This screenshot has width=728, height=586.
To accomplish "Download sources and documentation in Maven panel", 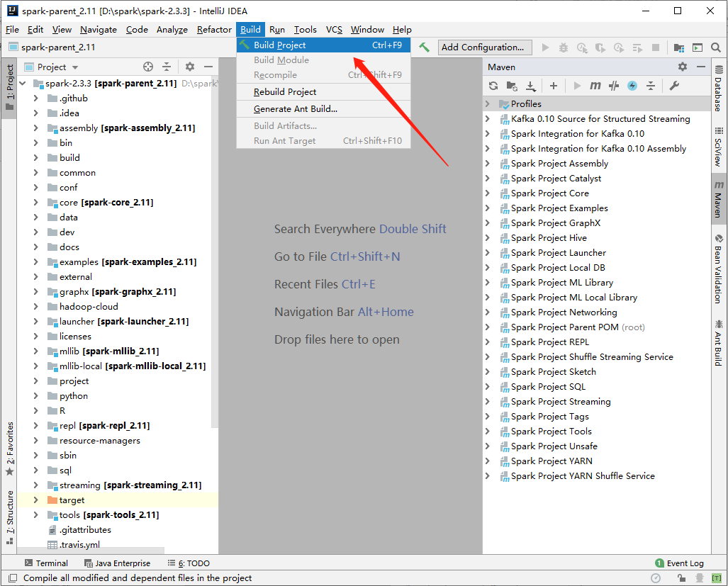I will (x=530, y=86).
